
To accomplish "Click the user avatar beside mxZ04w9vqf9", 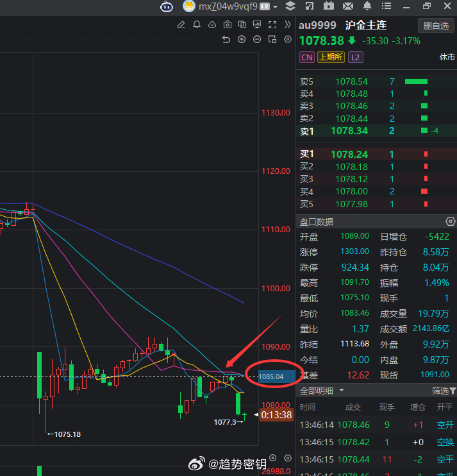I will point(188,6).
